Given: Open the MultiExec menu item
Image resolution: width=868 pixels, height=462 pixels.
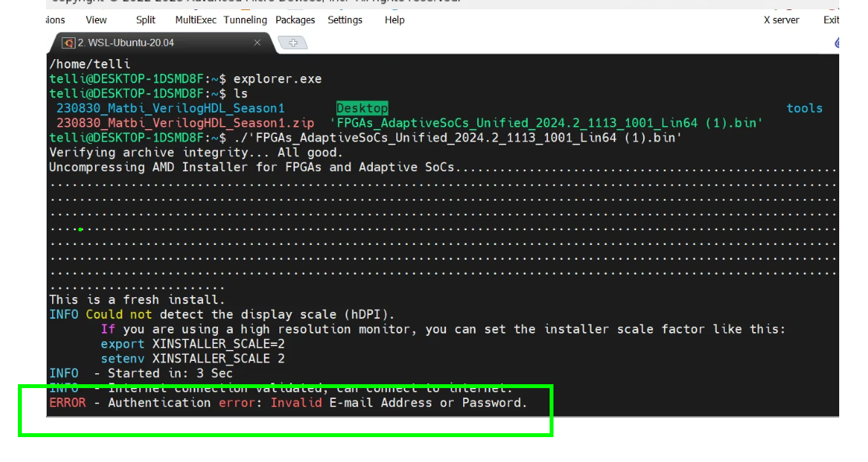Looking at the screenshot, I should pyautogui.click(x=195, y=20).
